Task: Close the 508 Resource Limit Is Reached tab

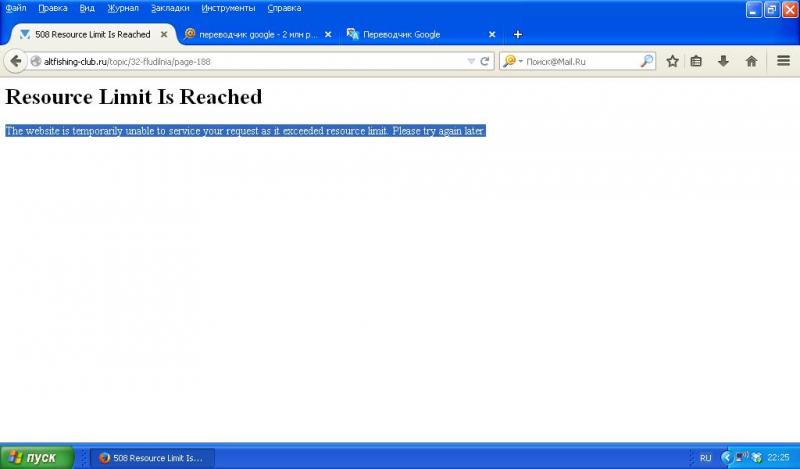Action: point(164,34)
